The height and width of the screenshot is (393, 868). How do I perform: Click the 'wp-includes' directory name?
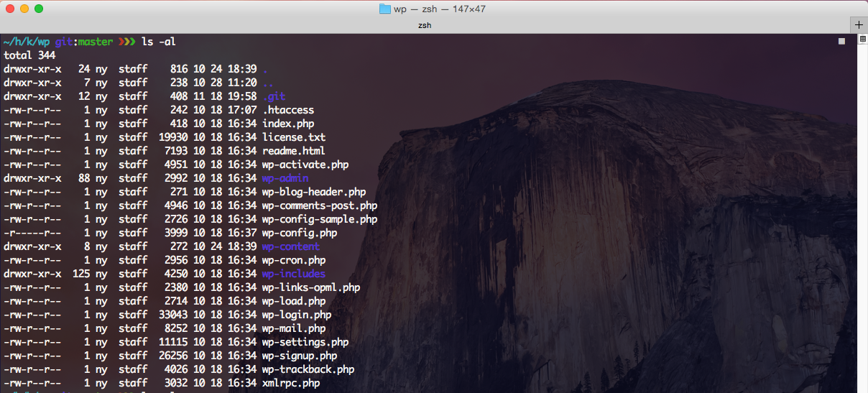[294, 274]
